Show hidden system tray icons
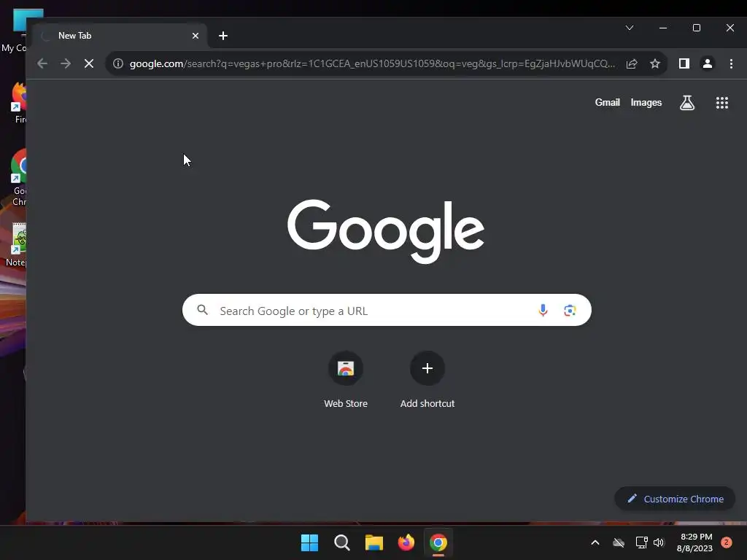747x560 pixels. [x=595, y=542]
